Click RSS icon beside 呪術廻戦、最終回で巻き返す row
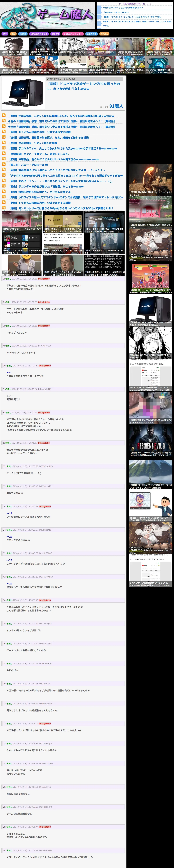This screenshot has height=868, width=174. pos(4,137)
